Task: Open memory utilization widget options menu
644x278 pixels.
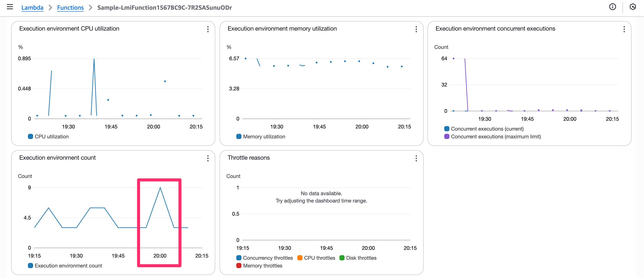Action: [x=416, y=29]
